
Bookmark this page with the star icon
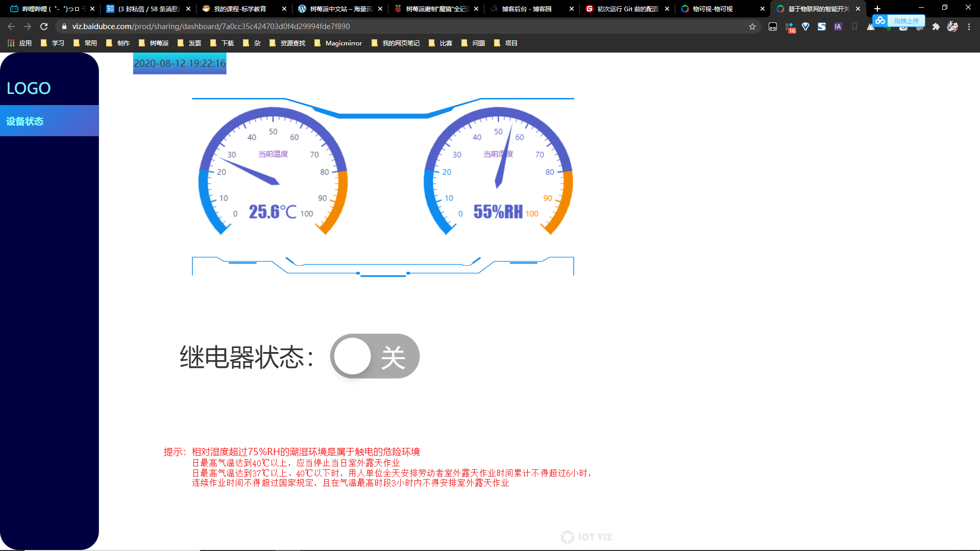(x=752, y=27)
